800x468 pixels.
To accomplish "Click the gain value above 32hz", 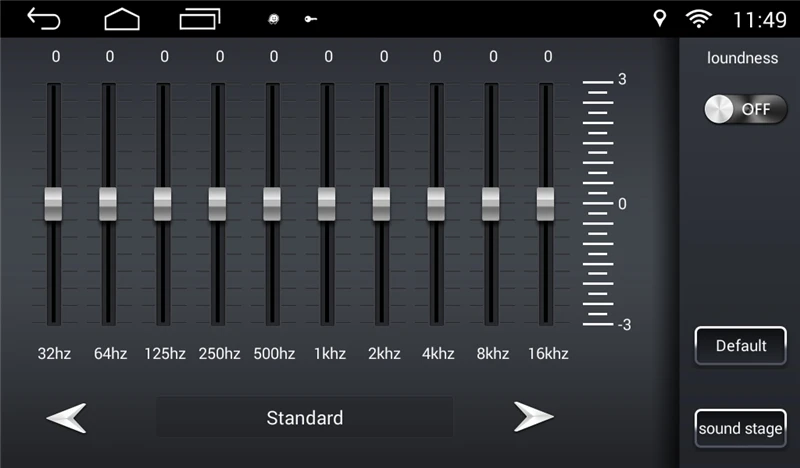I will tap(56, 56).
